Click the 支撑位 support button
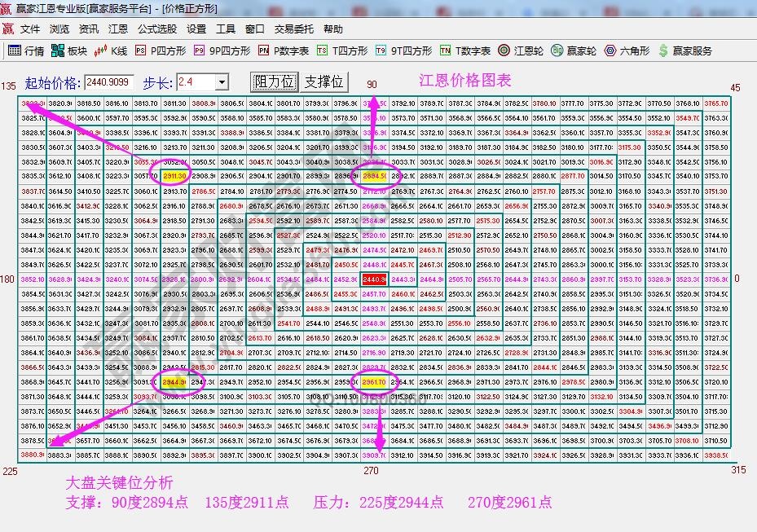Screen dimensions: 757x532 324,81
